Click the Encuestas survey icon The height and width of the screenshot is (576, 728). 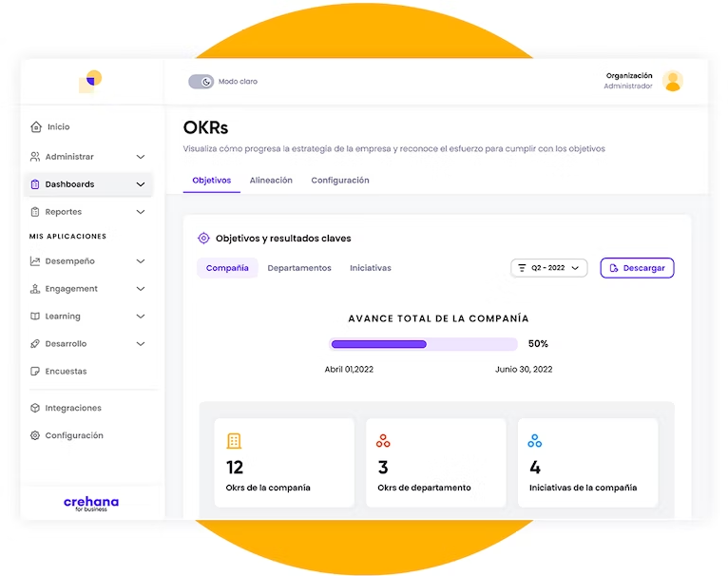(35, 372)
